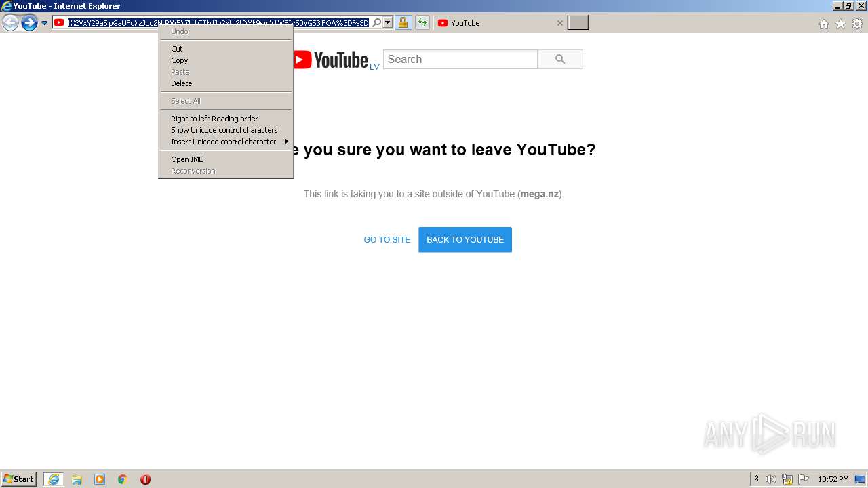Select Right to left Reading order
This screenshot has height=488, width=868.
(x=226, y=119)
